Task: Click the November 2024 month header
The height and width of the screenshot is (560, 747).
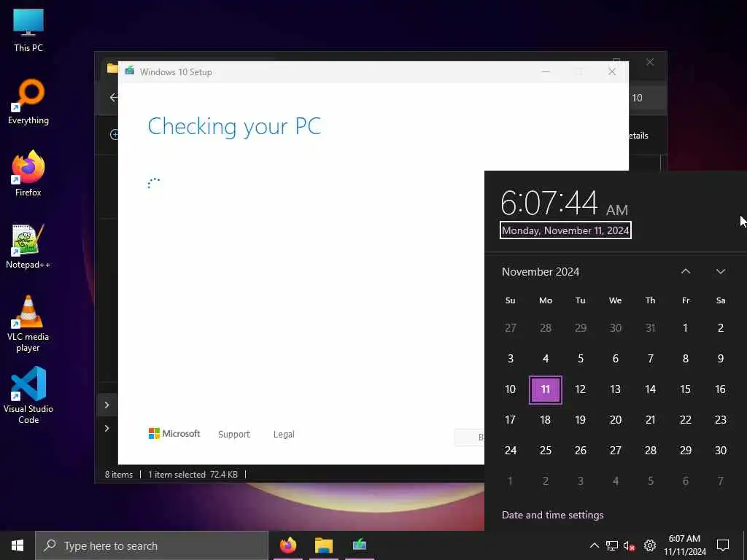Action: [541, 271]
